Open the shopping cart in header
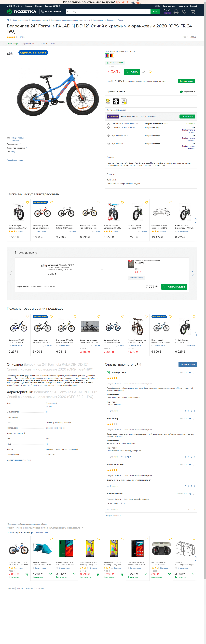The image size is (206, 644). click(x=193, y=12)
